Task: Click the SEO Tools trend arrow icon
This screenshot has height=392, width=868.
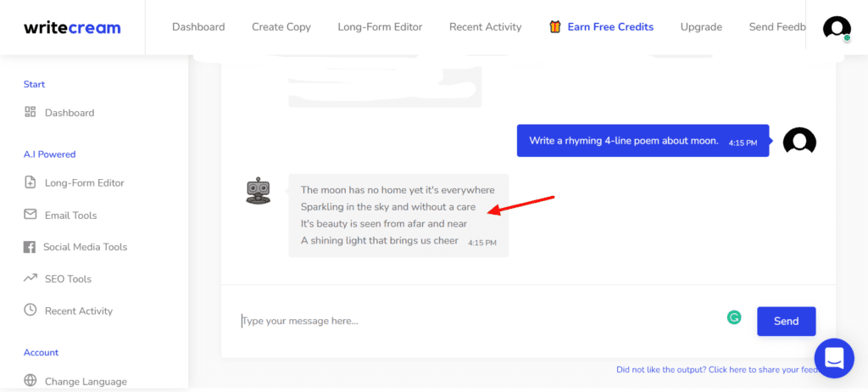Action: pos(31,278)
